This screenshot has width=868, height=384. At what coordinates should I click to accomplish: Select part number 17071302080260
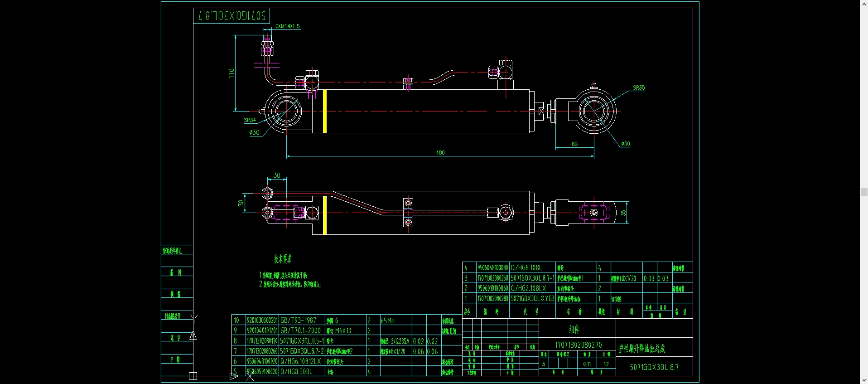pos(262,351)
